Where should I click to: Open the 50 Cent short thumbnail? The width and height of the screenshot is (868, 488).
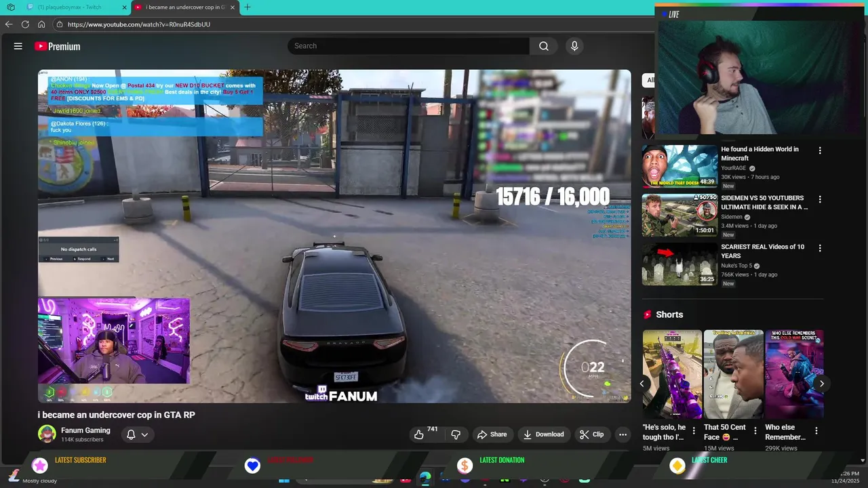733,374
